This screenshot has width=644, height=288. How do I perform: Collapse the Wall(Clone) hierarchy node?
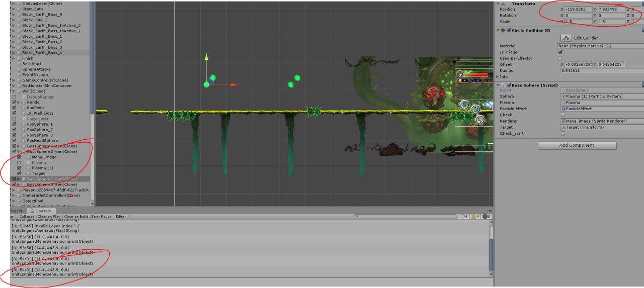13,91
